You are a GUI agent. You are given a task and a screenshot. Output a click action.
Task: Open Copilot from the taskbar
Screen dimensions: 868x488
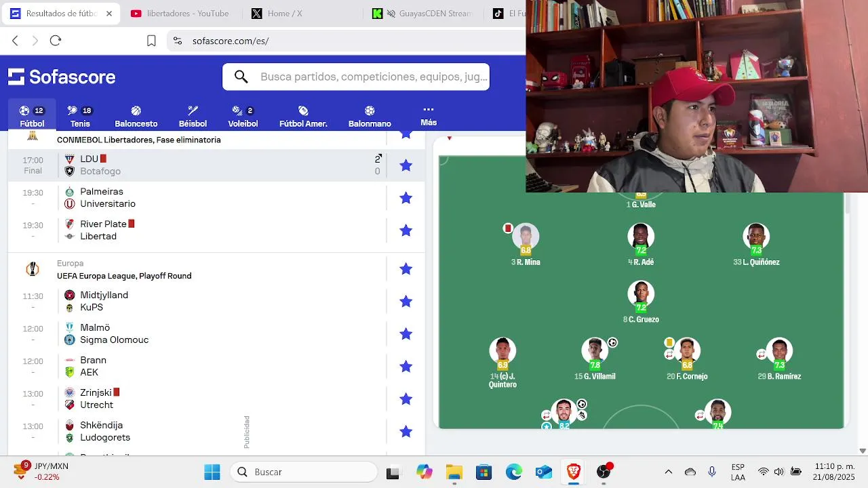pyautogui.click(x=425, y=472)
